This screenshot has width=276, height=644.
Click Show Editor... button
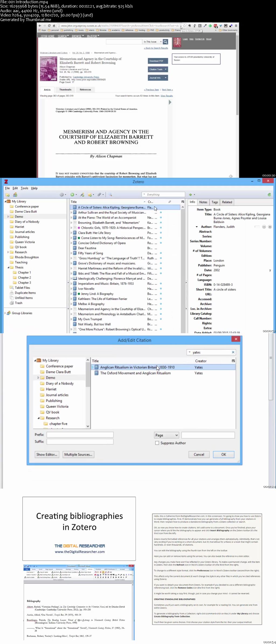47,455
